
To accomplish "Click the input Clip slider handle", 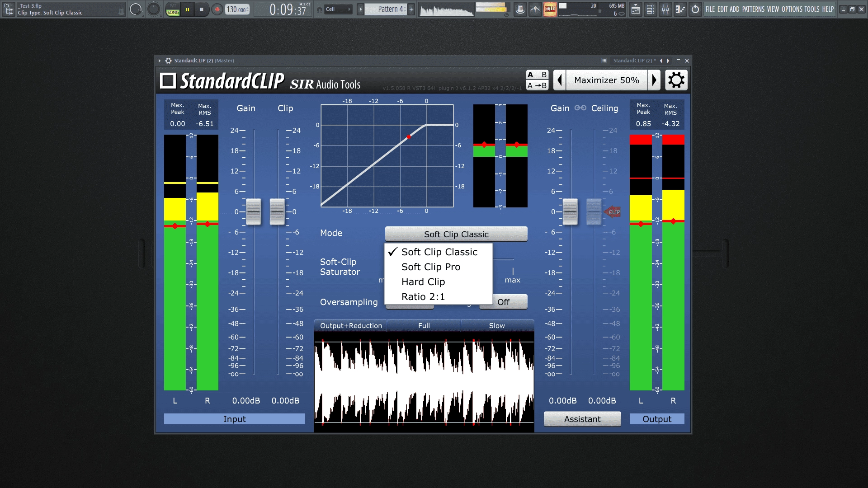I will pos(277,211).
